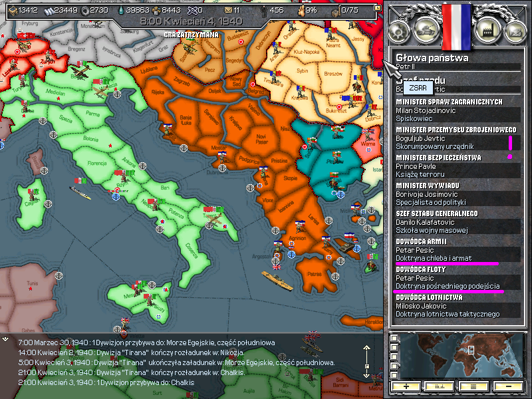Toggle the fourth map mode box beside minimap
Viewport: 532px width, 399px height.
point(394,366)
